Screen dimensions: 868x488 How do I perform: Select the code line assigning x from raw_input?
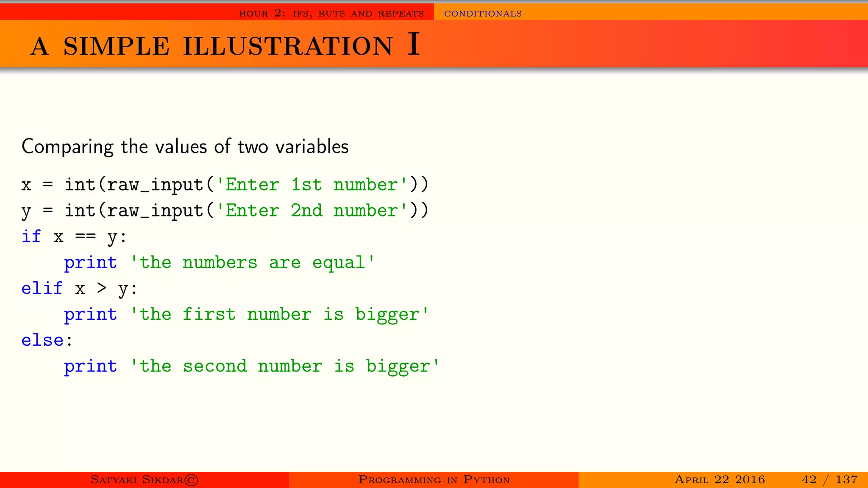click(x=225, y=185)
